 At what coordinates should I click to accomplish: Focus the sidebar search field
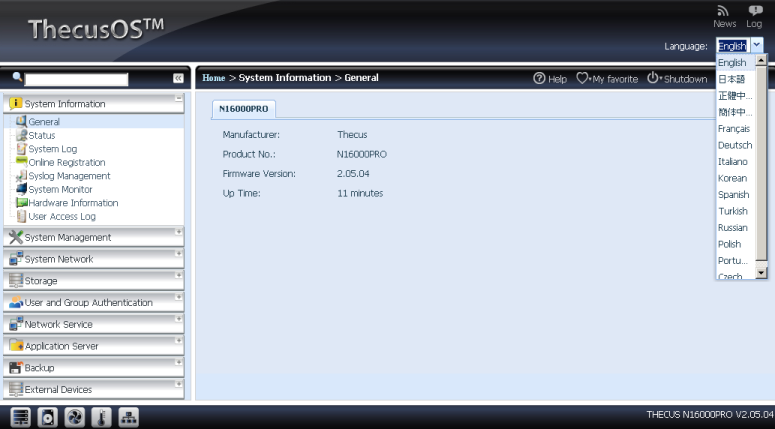point(76,79)
